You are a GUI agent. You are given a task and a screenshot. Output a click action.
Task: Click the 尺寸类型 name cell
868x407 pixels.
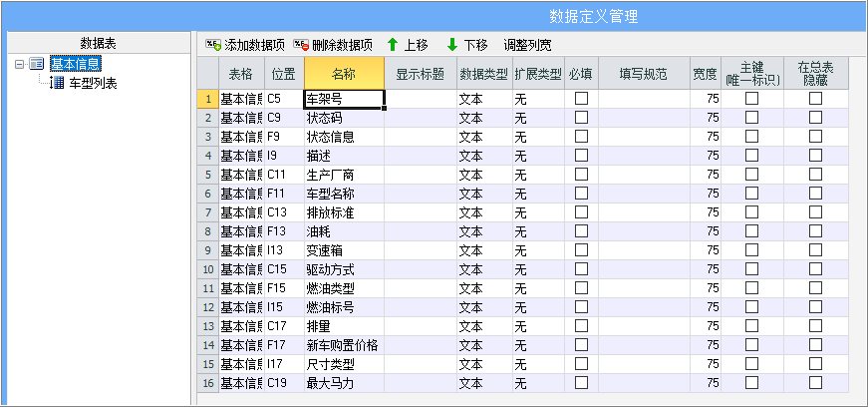click(345, 364)
